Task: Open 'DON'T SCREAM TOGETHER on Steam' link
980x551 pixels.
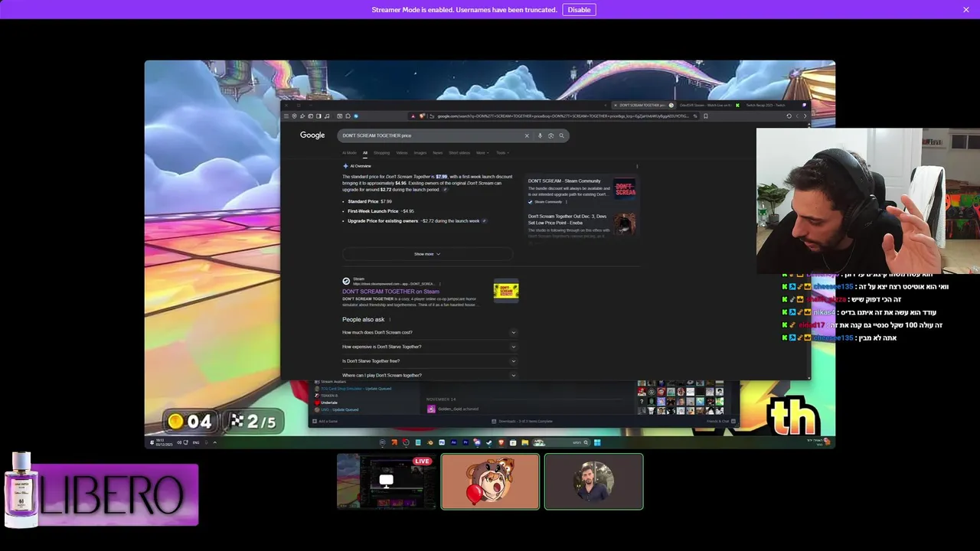Action: 390,292
